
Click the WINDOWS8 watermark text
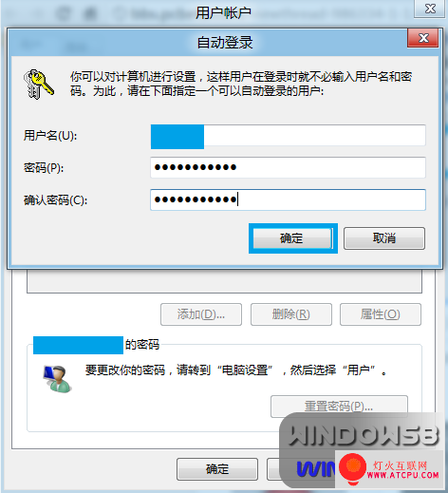click(x=364, y=436)
